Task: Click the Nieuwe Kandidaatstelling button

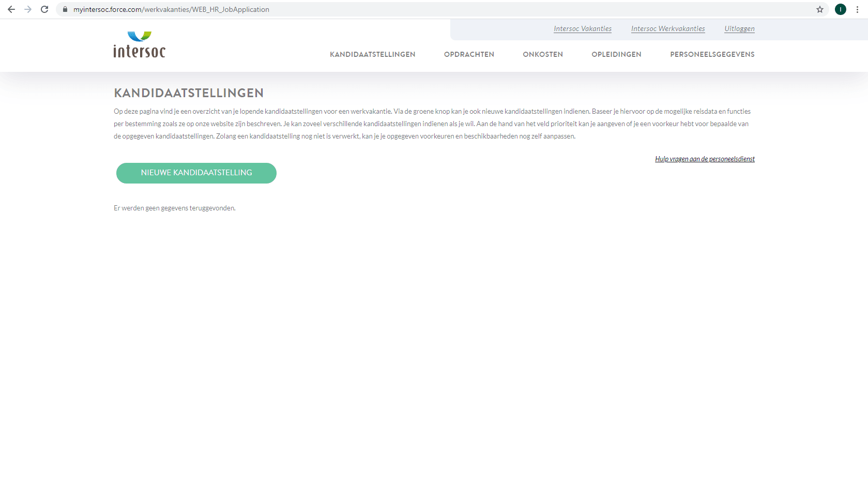Action: pyautogui.click(x=196, y=173)
